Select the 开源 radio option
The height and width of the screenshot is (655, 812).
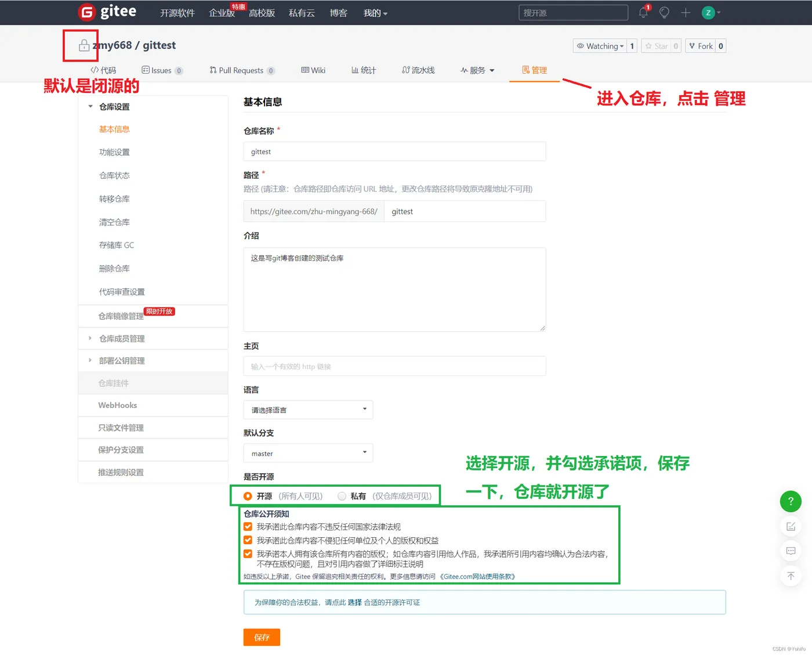coord(248,496)
